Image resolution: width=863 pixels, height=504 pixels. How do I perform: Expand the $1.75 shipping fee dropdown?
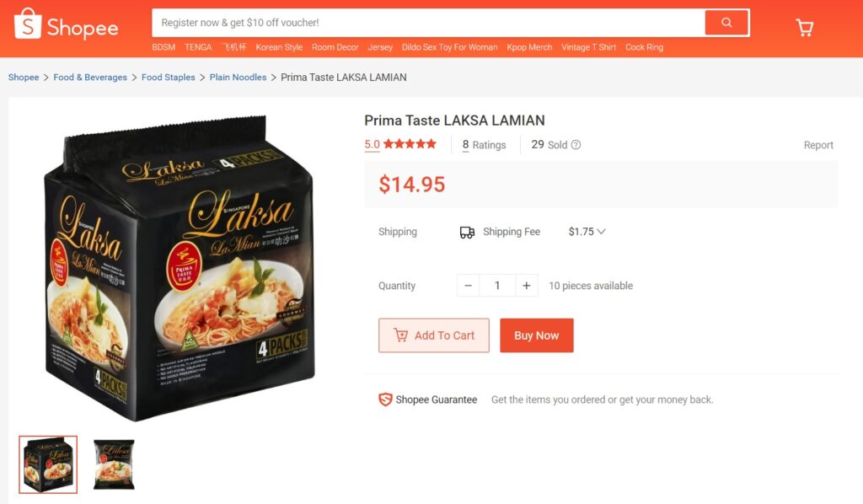(602, 232)
